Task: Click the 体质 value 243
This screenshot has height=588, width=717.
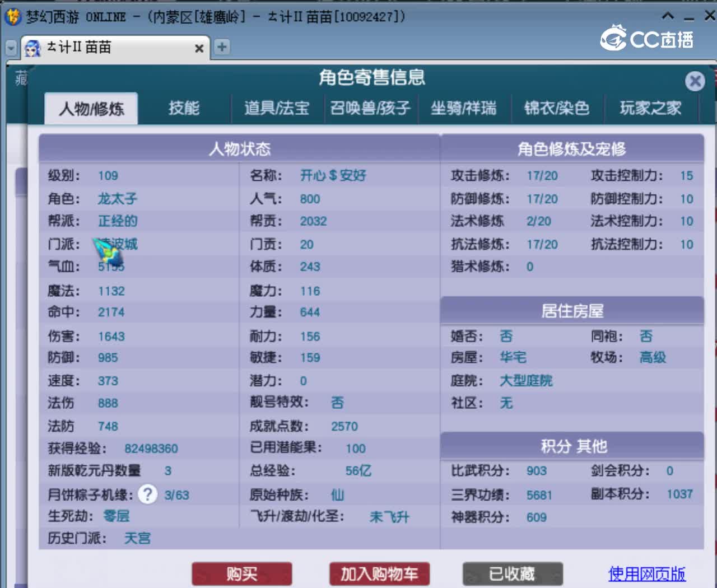Action: (310, 267)
